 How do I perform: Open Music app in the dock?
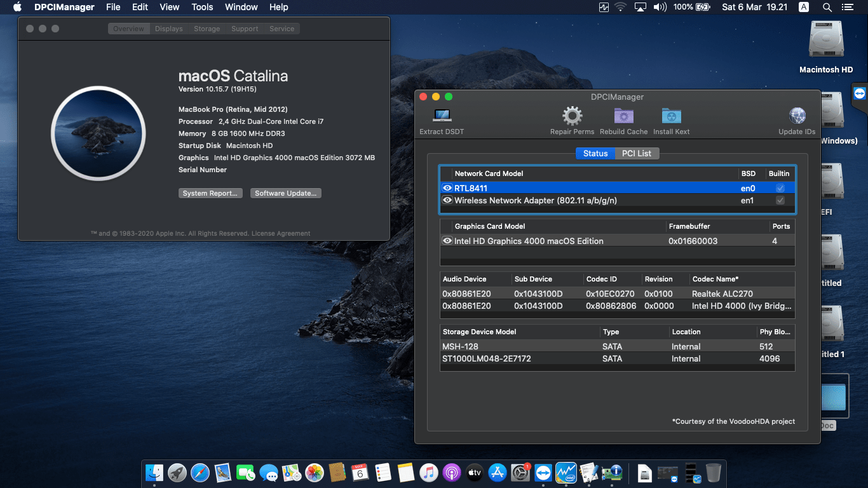click(429, 472)
